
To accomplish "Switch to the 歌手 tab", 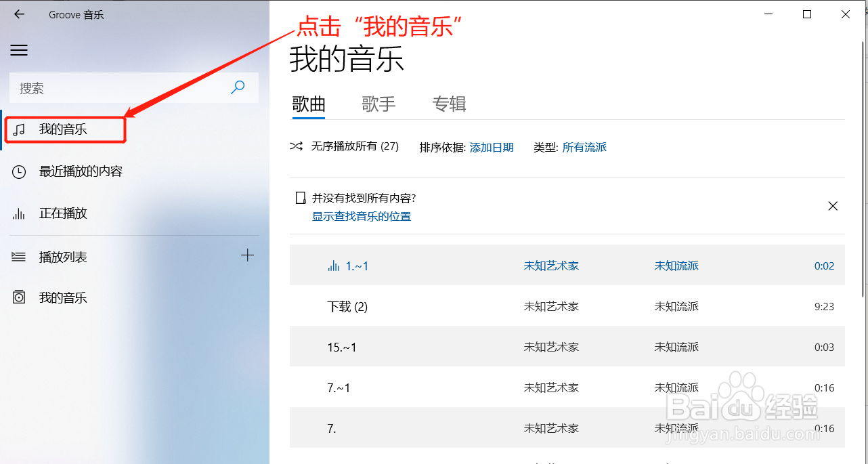I will point(378,104).
